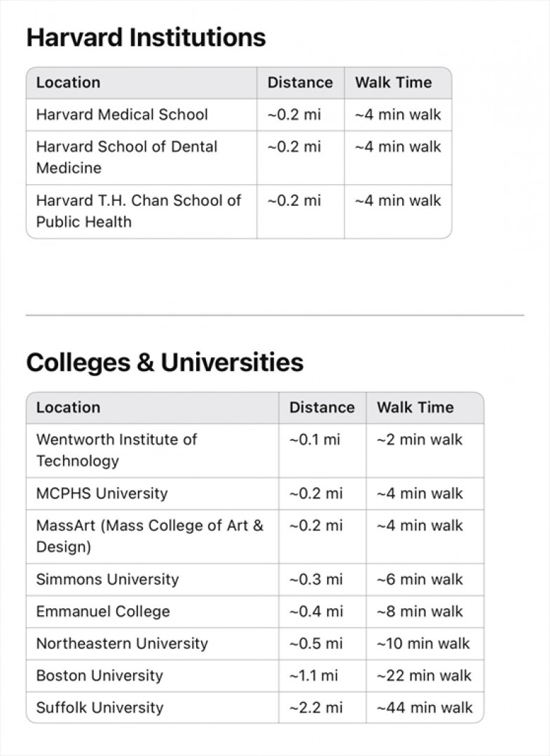Click the ~44 min walk cell
550x756 pixels.
click(425, 708)
